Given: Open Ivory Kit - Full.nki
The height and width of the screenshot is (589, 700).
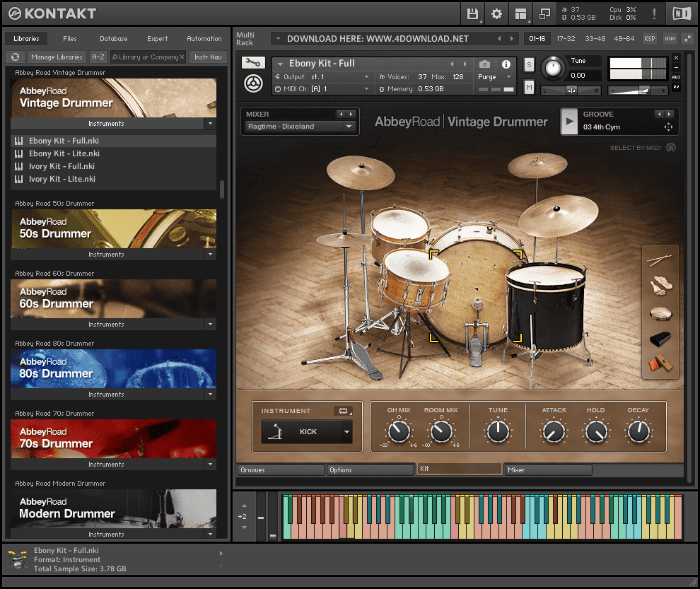Looking at the screenshot, I should (x=64, y=166).
